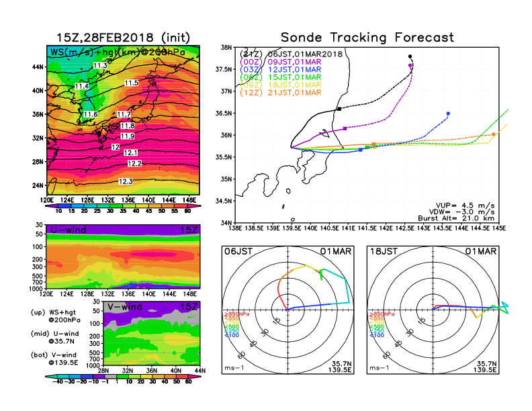Screen dimensions: 532x411
Task: Click the 11.3 height contour label
Action: coord(101,65)
